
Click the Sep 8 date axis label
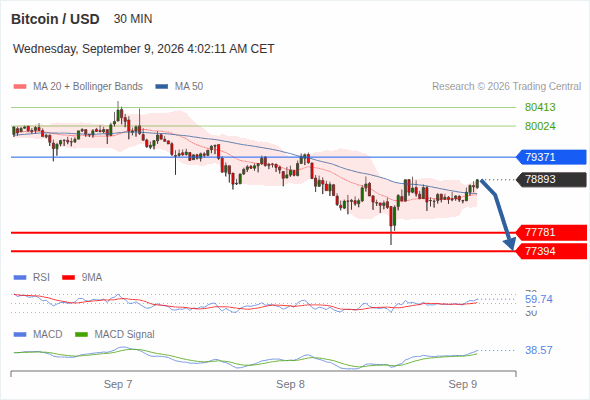click(290, 384)
